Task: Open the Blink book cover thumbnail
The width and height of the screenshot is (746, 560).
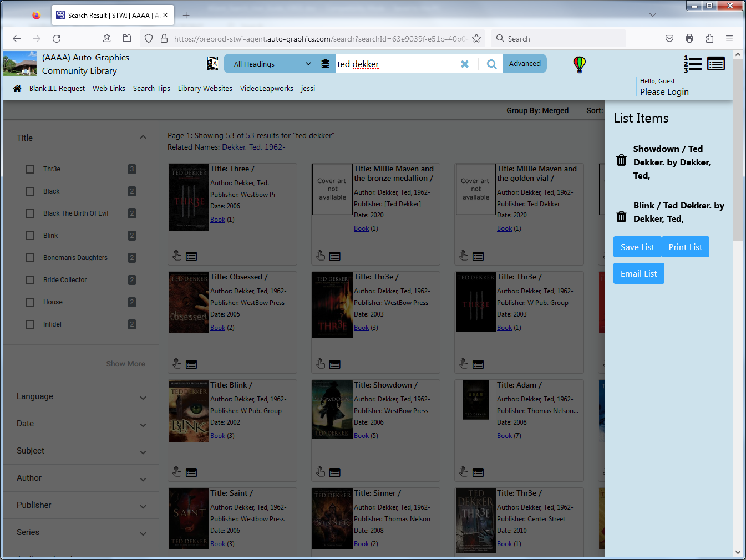Action: point(189,411)
